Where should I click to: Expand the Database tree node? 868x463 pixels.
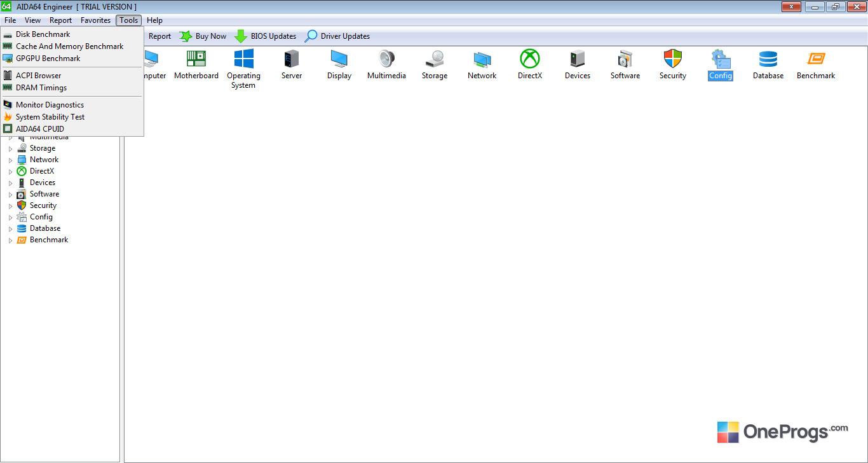pyautogui.click(x=10, y=229)
